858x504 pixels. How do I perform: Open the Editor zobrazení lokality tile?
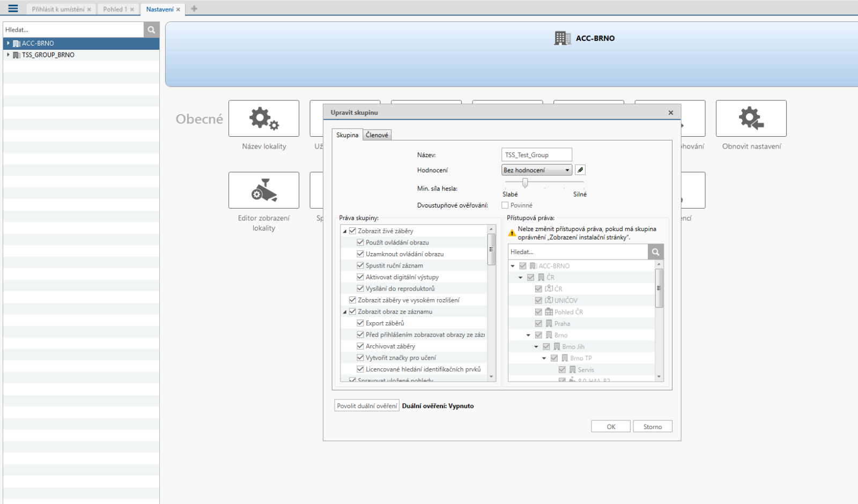pyautogui.click(x=264, y=190)
